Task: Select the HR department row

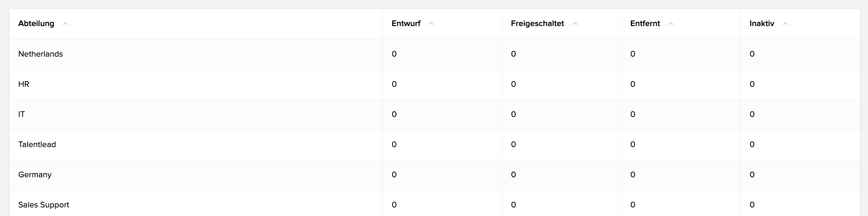Action: point(435,85)
